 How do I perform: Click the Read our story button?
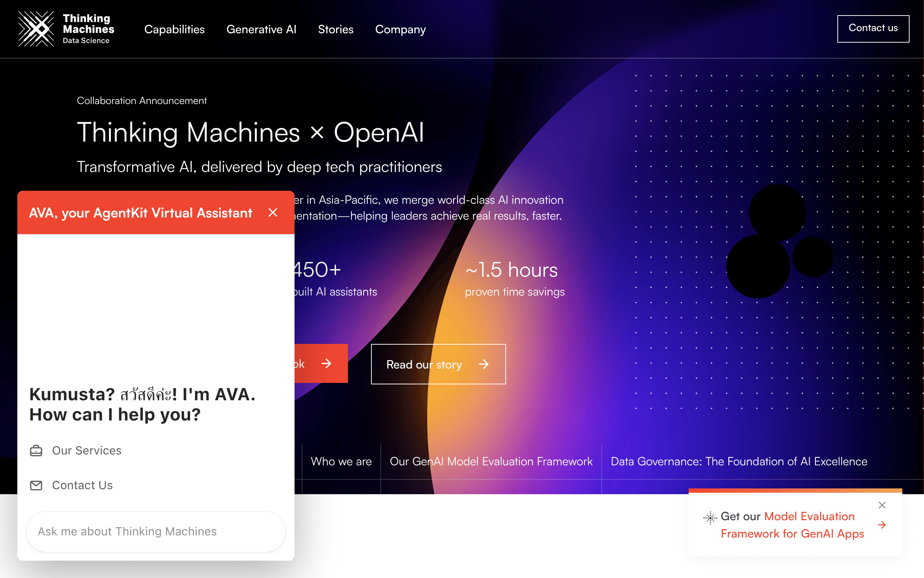[x=438, y=364]
